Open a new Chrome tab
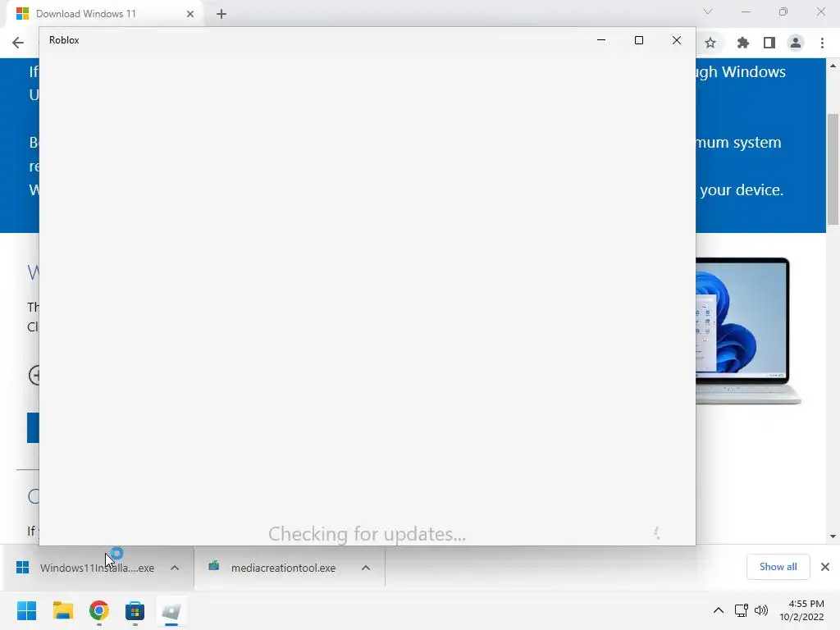Screen dimensions: 840x630 tap(221, 14)
